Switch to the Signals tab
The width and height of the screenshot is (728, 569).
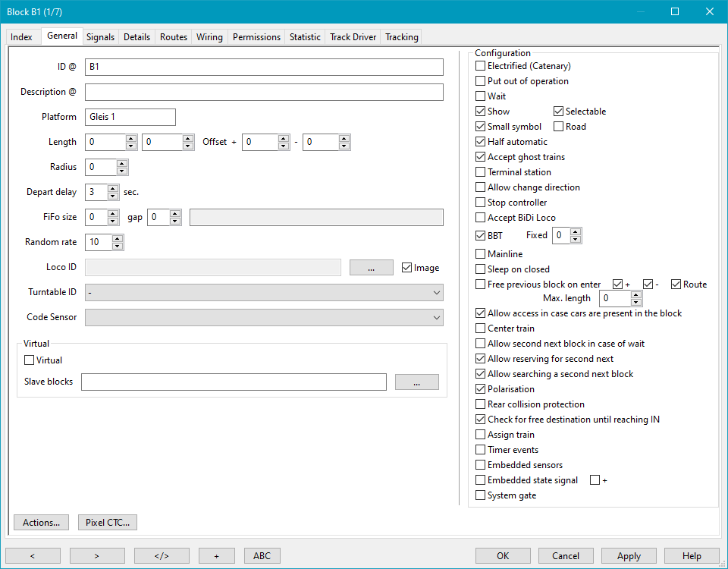coord(100,37)
